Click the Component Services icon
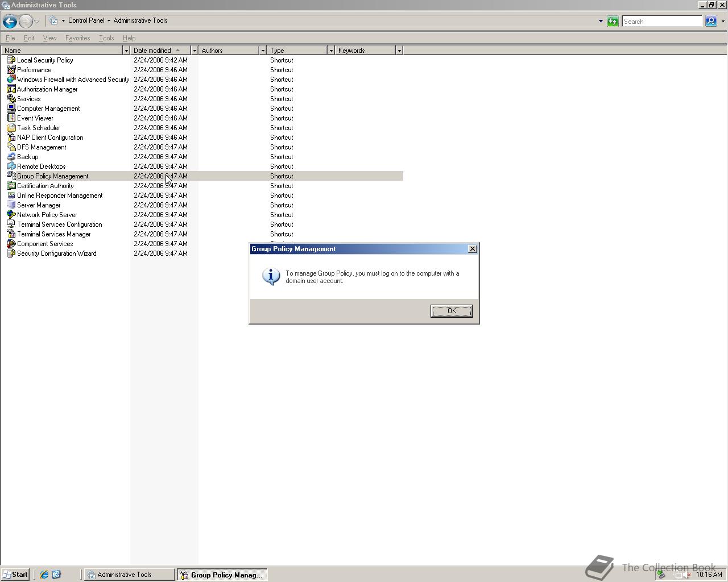 [11, 244]
